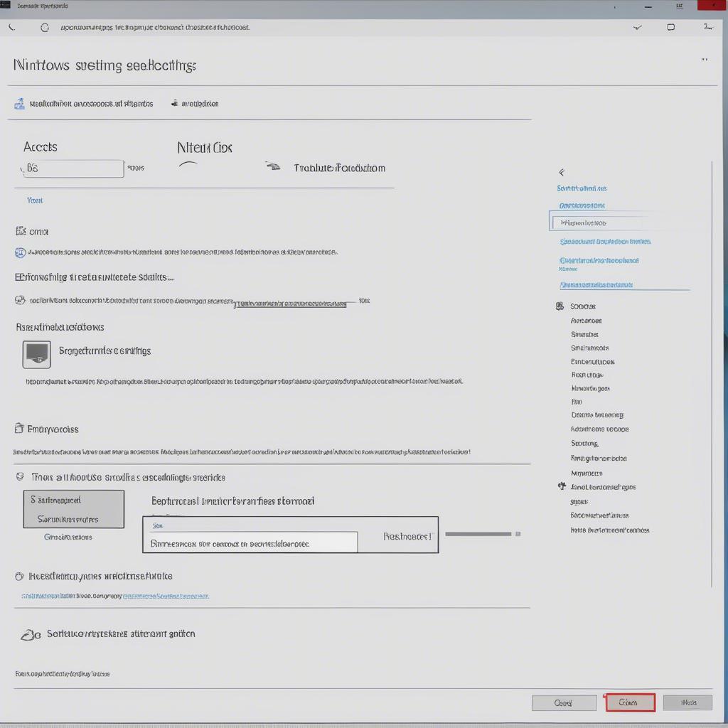This screenshot has height=728, width=728.
Task: Click the blue info circle icon under omx
Action: [x=20, y=252]
